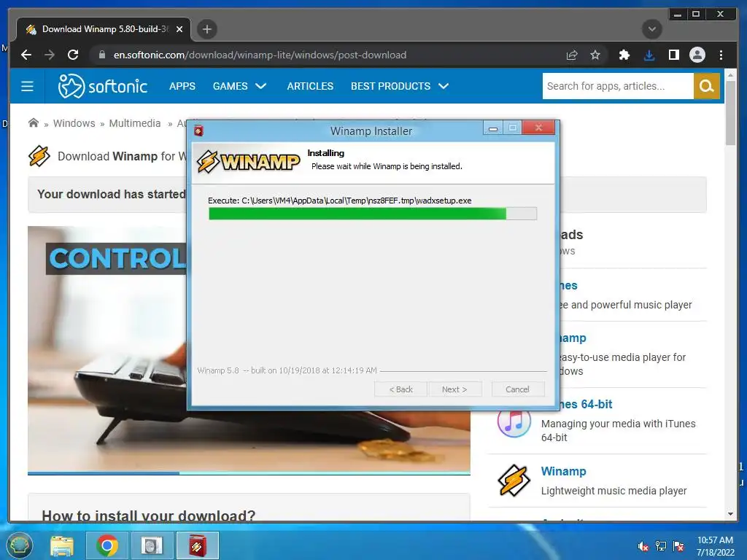The height and width of the screenshot is (560, 747).
Task: Open the Winamp installer taskbar item
Action: 198,545
